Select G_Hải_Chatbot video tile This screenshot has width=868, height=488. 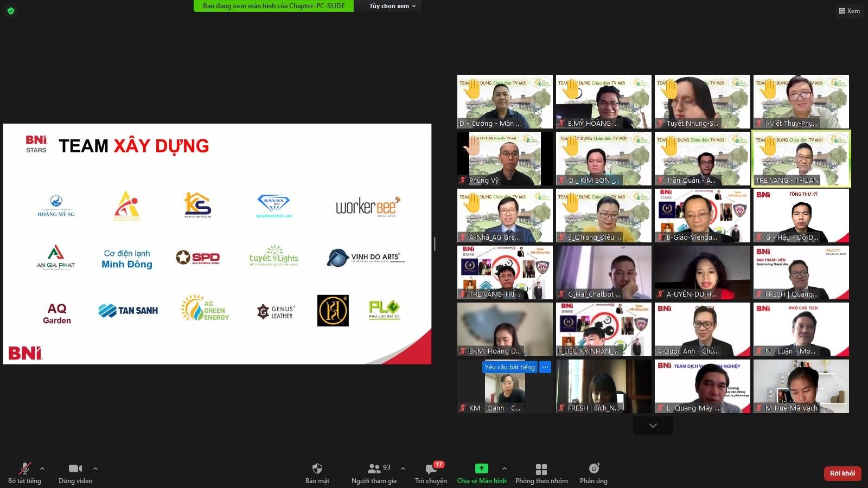pos(604,272)
